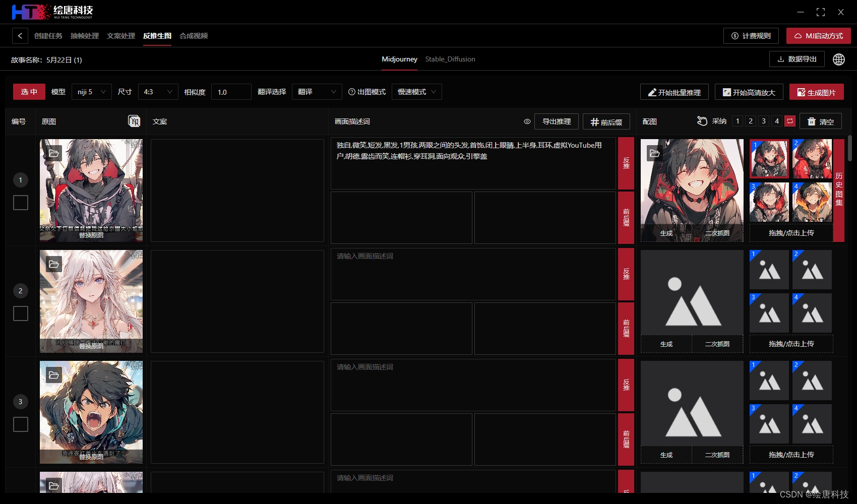
Task: Toggle fullscreen window icon
Action: pyautogui.click(x=821, y=12)
